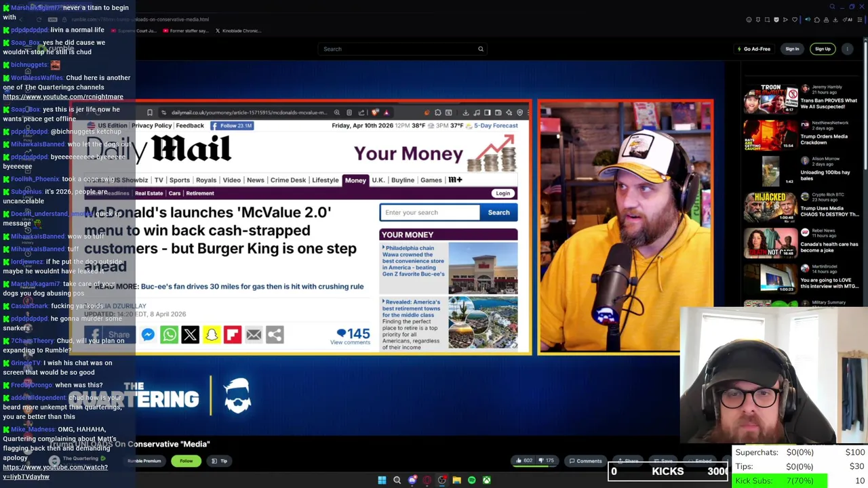
Task: Select the Money tab on Daily Mail nav
Action: click(x=355, y=180)
